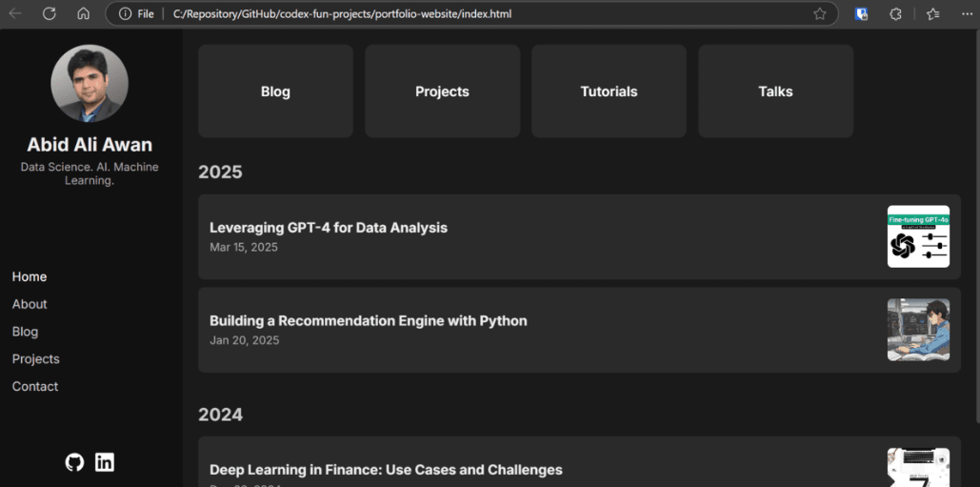Open the Talks category card
Viewport: 980px width, 487px height.
pyautogui.click(x=775, y=91)
